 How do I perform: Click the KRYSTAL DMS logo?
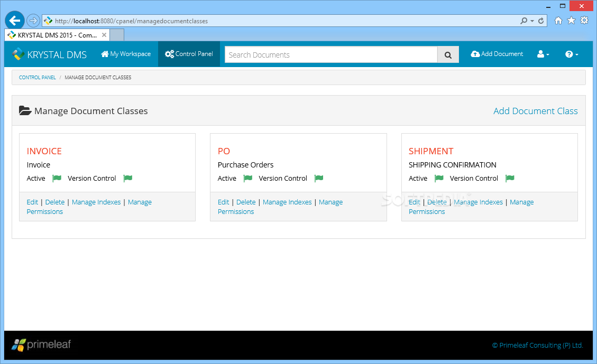coord(50,54)
